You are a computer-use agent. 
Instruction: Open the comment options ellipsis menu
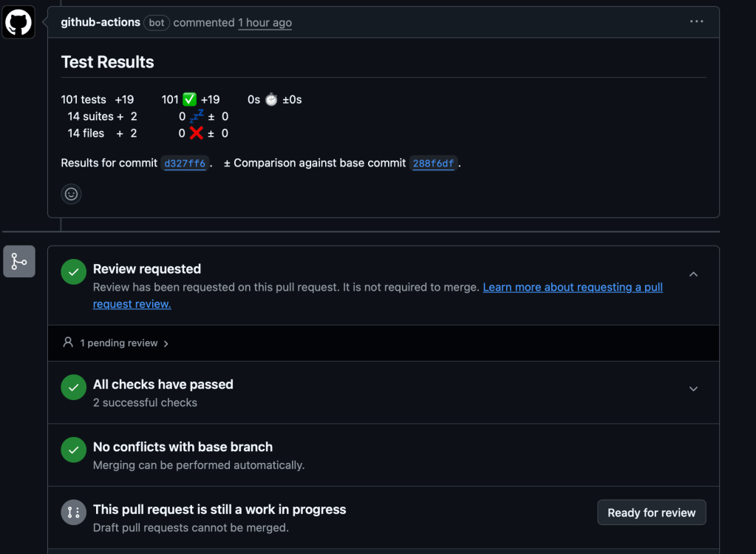tap(696, 21)
